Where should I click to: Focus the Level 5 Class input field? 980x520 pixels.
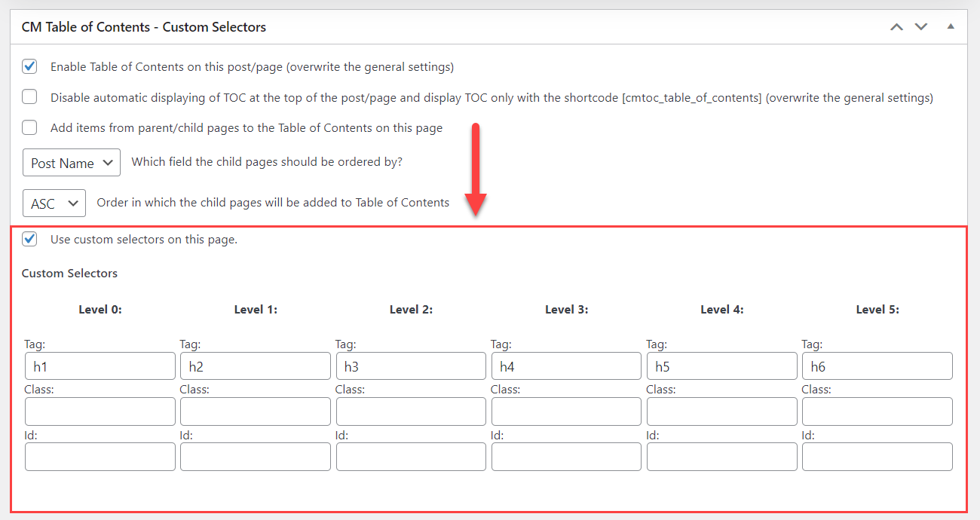877,411
